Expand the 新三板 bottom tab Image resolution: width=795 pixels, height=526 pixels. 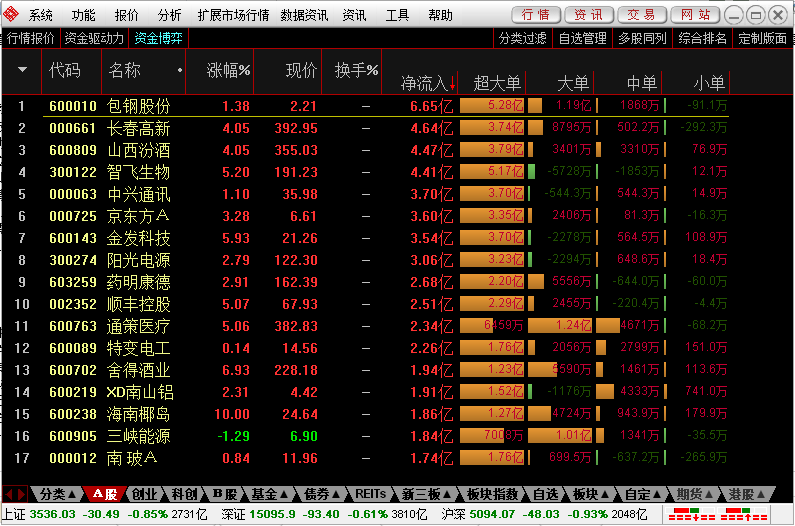[426, 494]
